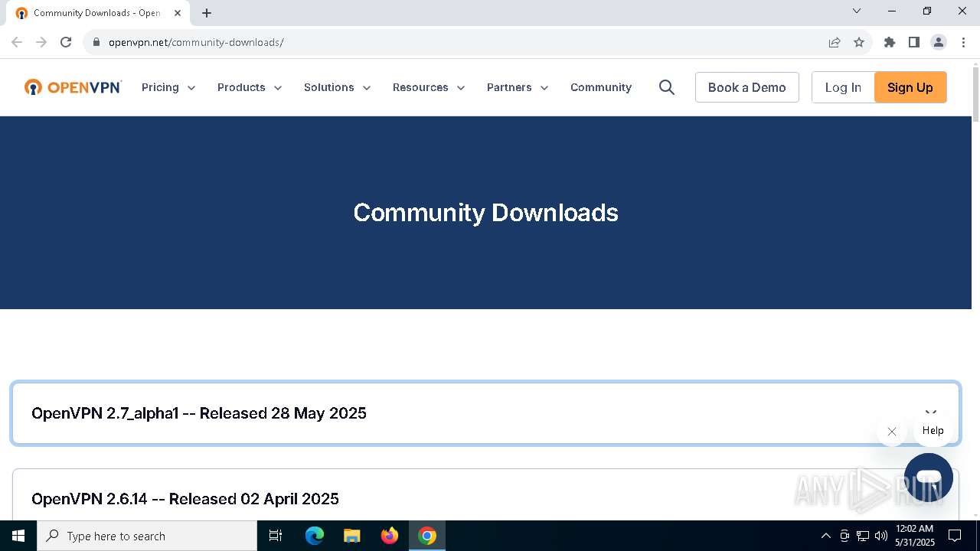Viewport: 980px width, 551px height.
Task: Expand the Partners menu
Action: (x=518, y=87)
